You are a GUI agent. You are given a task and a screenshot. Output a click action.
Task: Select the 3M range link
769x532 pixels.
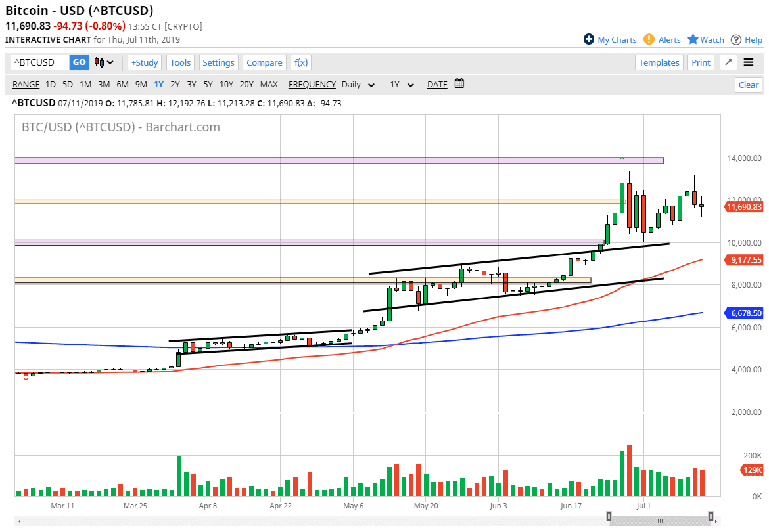[x=102, y=84]
